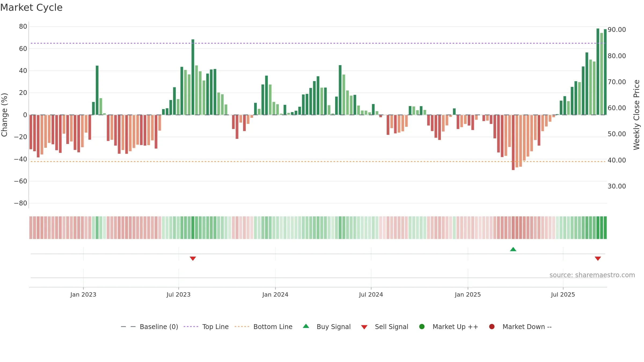
Task: Click the orange dotted Bottom Line legend swatch
Action: (242, 327)
